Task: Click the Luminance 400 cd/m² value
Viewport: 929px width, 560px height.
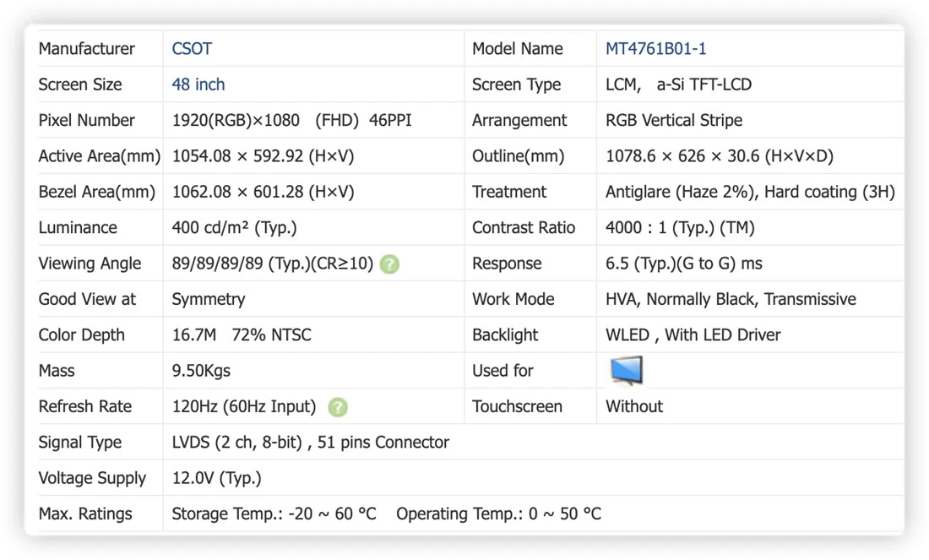Action: (234, 227)
